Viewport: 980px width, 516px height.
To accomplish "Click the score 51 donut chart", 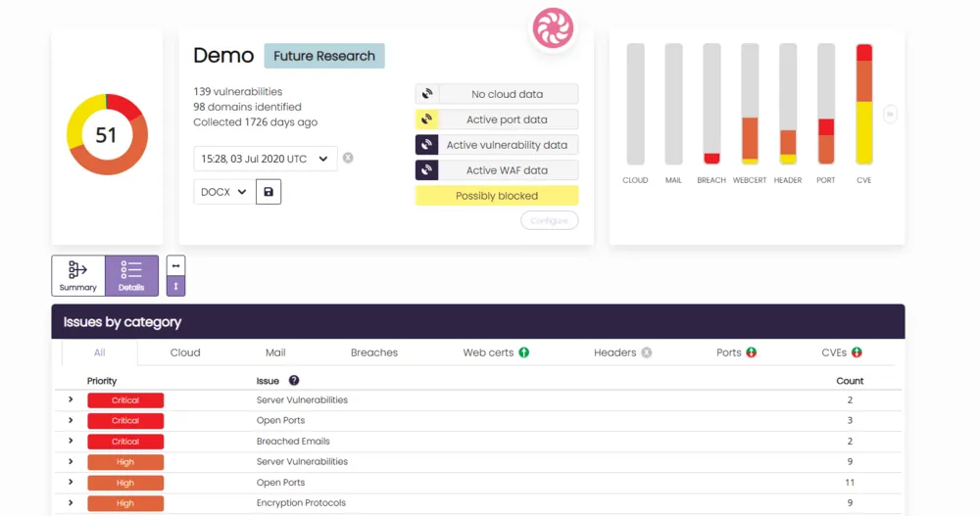I will pos(106,135).
